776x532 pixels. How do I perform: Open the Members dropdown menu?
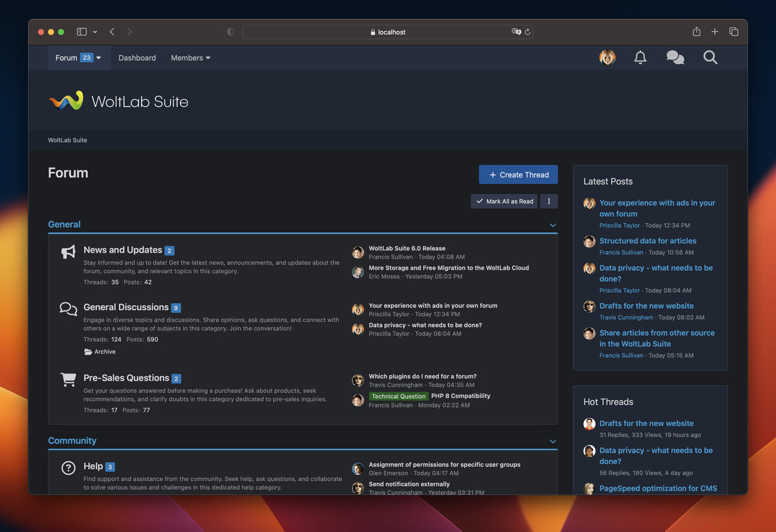[x=190, y=58]
